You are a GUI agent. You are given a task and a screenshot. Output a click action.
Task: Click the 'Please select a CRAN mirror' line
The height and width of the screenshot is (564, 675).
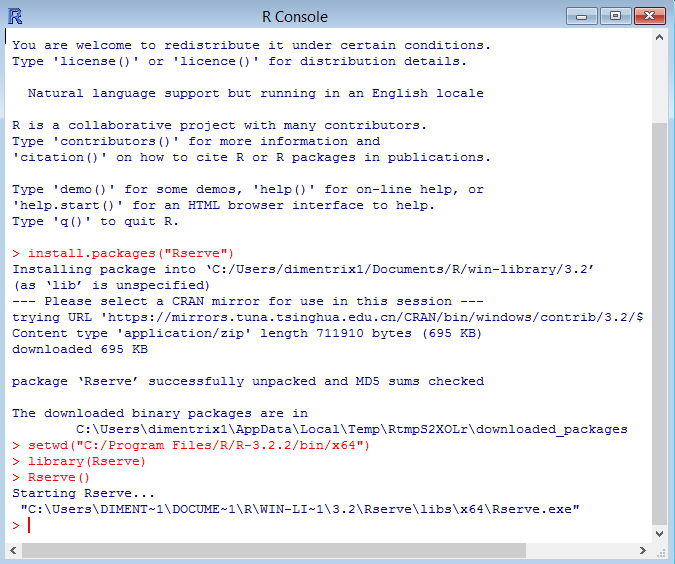248,301
